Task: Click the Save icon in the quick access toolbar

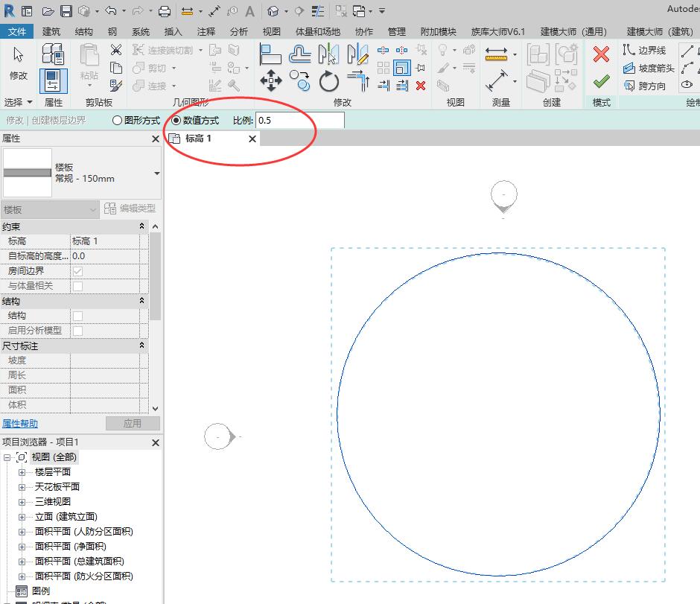Action: pos(66,11)
